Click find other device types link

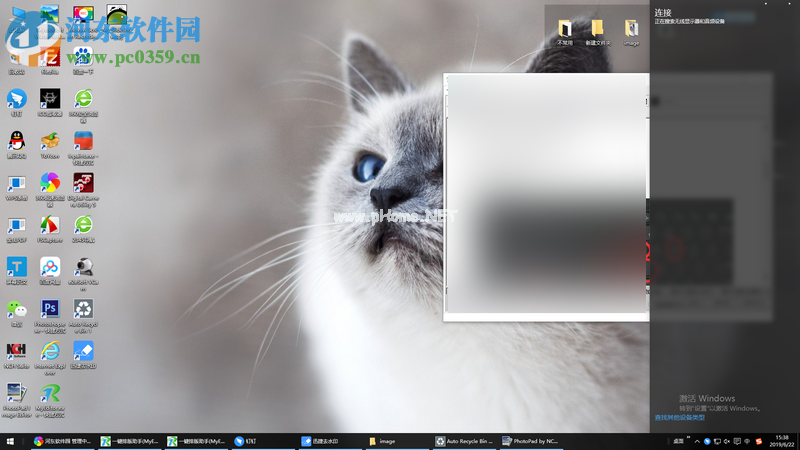pyautogui.click(x=680, y=417)
